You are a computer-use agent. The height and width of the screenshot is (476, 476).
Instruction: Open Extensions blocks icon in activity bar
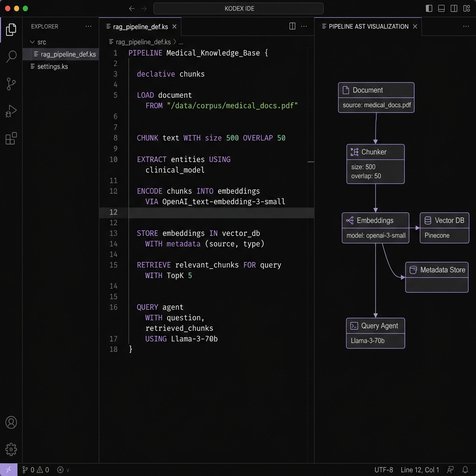11,139
